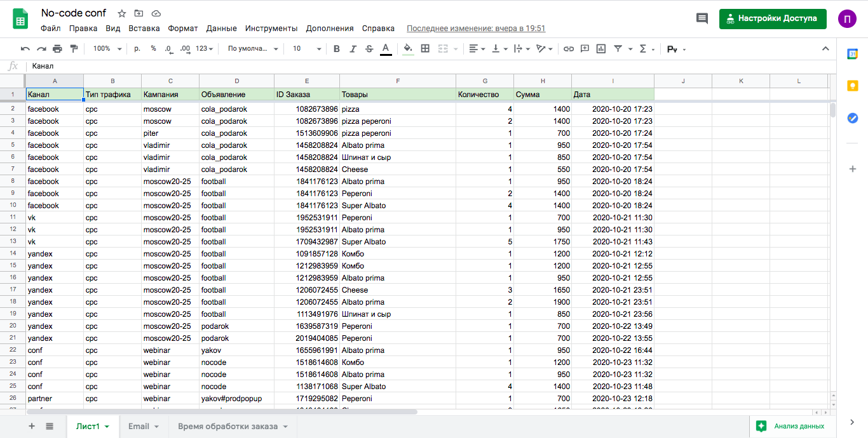This screenshot has width=868, height=438.
Task: Open the input tools Ру dropdown
Action: [676, 49]
